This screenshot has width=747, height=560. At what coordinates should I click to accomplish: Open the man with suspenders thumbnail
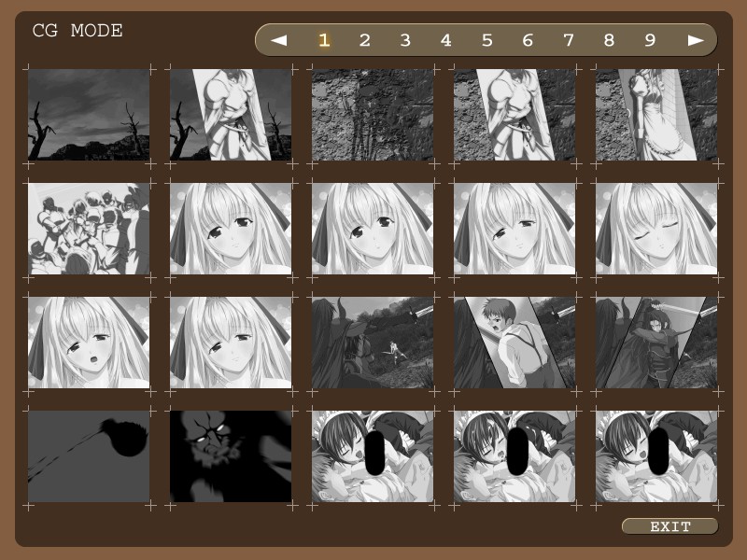click(514, 343)
